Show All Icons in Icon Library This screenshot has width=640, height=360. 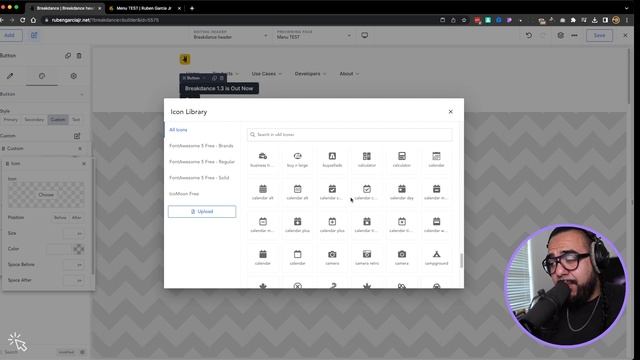click(x=178, y=130)
